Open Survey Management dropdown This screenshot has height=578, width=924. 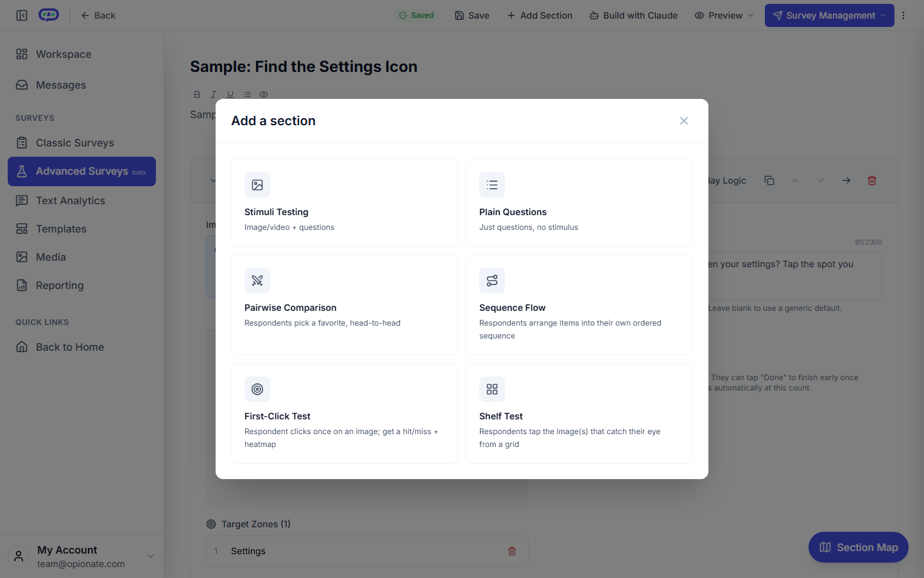(829, 15)
